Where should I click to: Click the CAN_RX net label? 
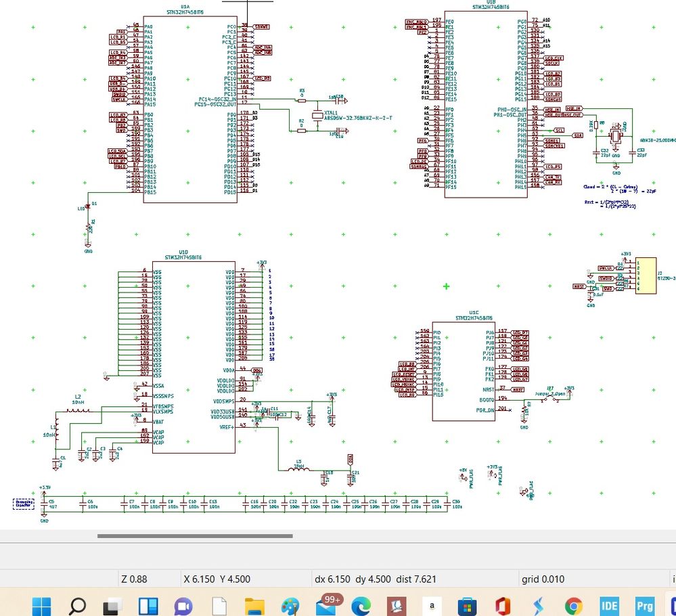click(554, 183)
